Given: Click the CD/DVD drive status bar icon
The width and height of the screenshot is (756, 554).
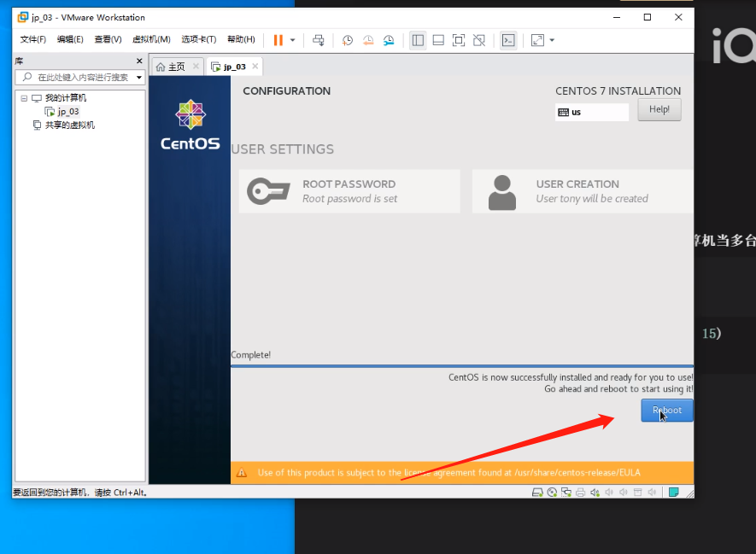Looking at the screenshot, I should (x=552, y=493).
